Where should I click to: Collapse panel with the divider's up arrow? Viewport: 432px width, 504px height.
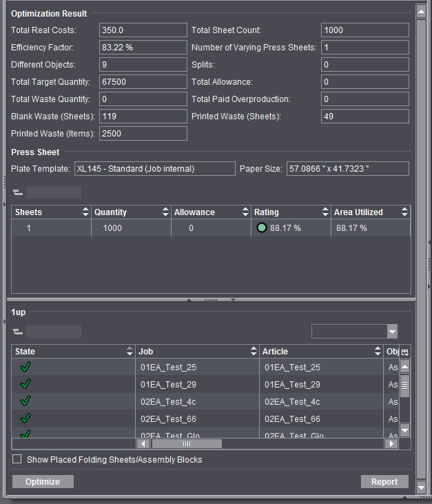point(190,300)
